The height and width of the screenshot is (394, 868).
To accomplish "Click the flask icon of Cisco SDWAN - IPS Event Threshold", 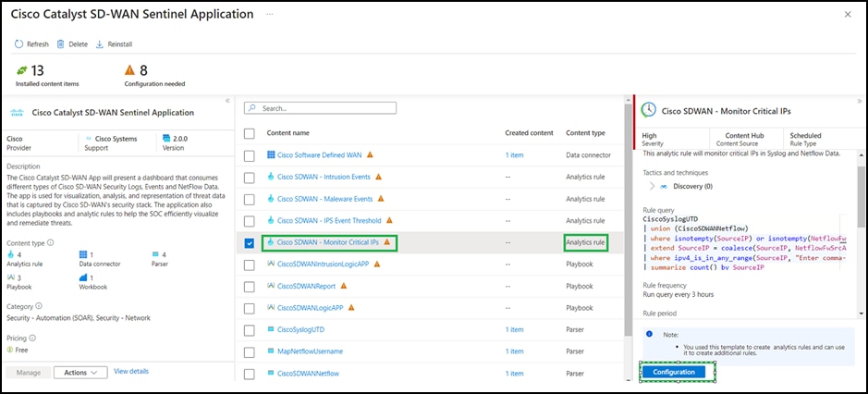I will [x=271, y=220].
